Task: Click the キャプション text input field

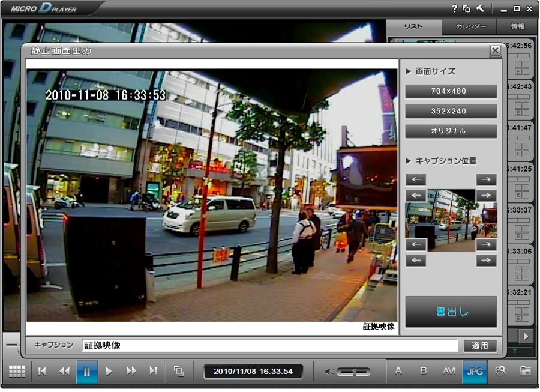Action: tap(269, 346)
